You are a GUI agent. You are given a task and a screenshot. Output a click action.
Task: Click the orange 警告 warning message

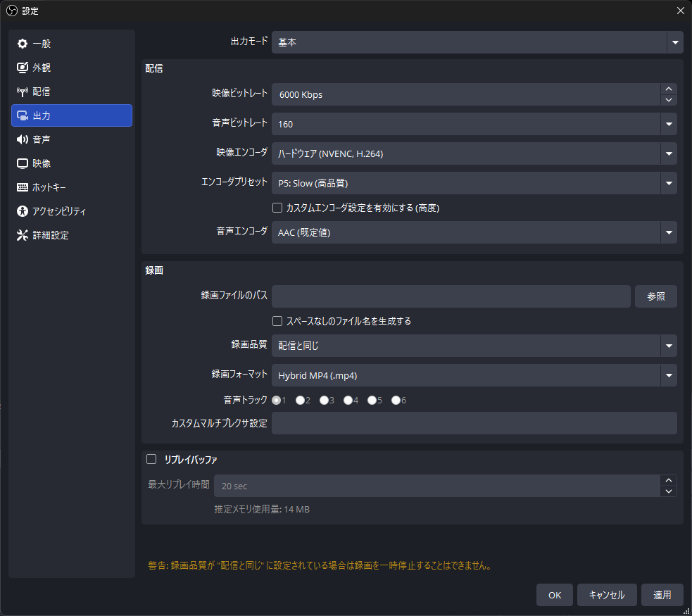pyautogui.click(x=320, y=566)
